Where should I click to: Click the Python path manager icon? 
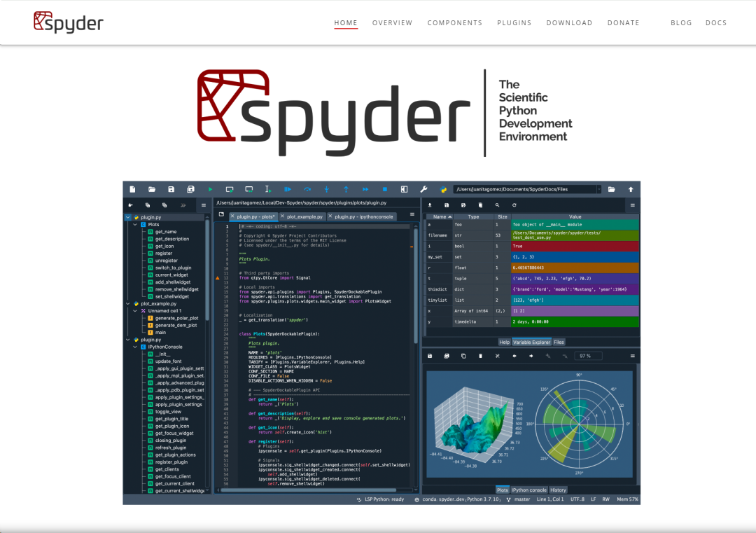tap(443, 190)
